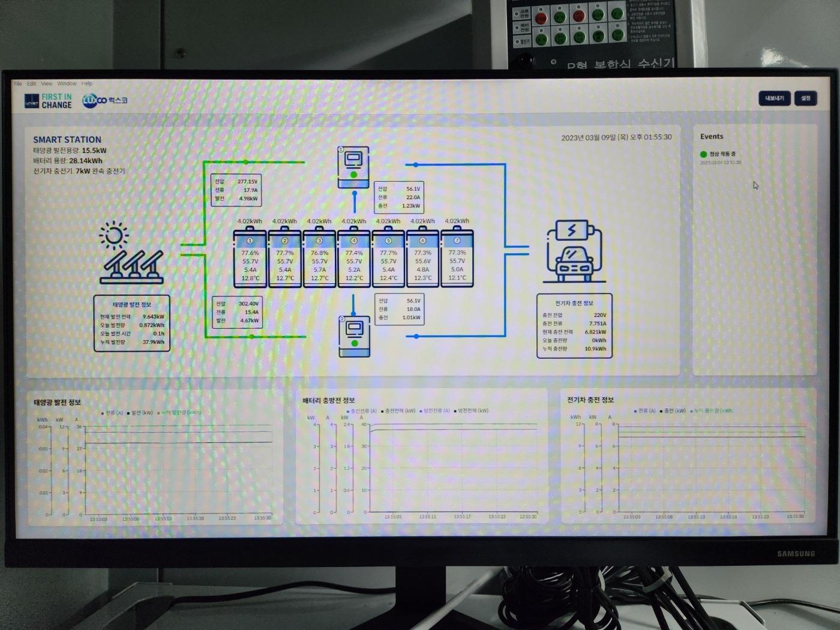Click the UNIST First In Change logo
This screenshot has height=630, width=840.
tap(49, 101)
